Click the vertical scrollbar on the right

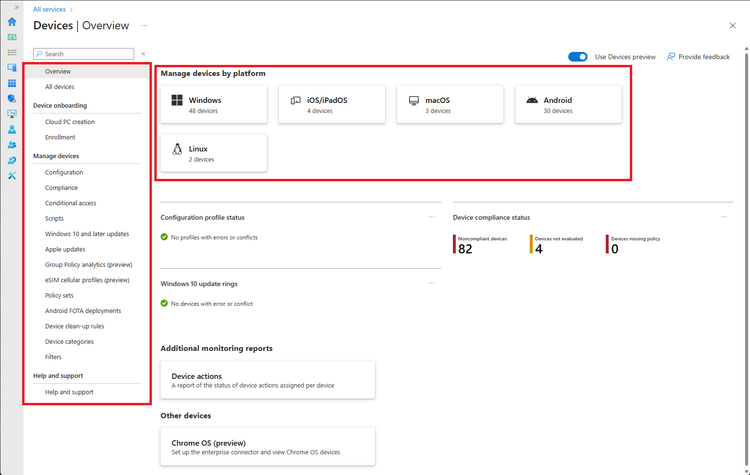746,258
